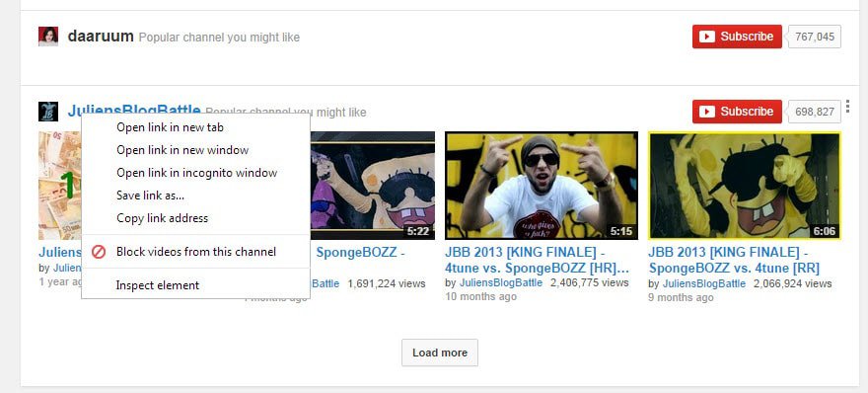Click the JuliensBlogBattle channel avatar icon
Viewport: 868px width, 393px height.
pos(48,112)
